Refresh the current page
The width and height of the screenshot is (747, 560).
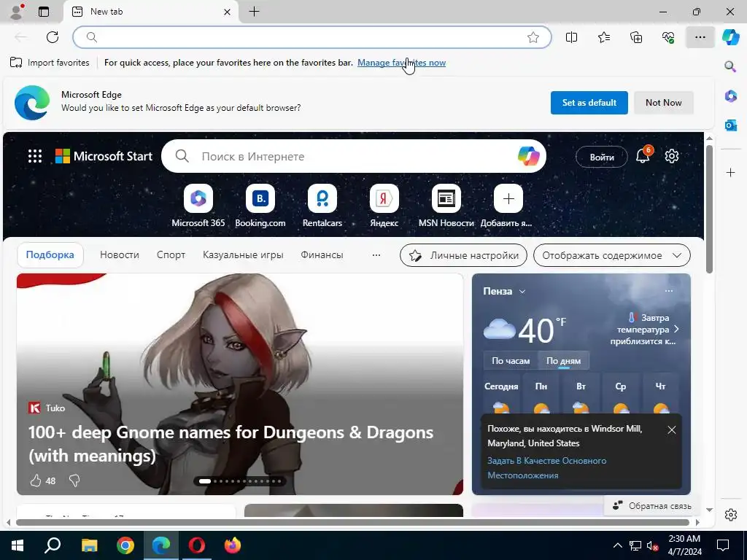point(53,37)
